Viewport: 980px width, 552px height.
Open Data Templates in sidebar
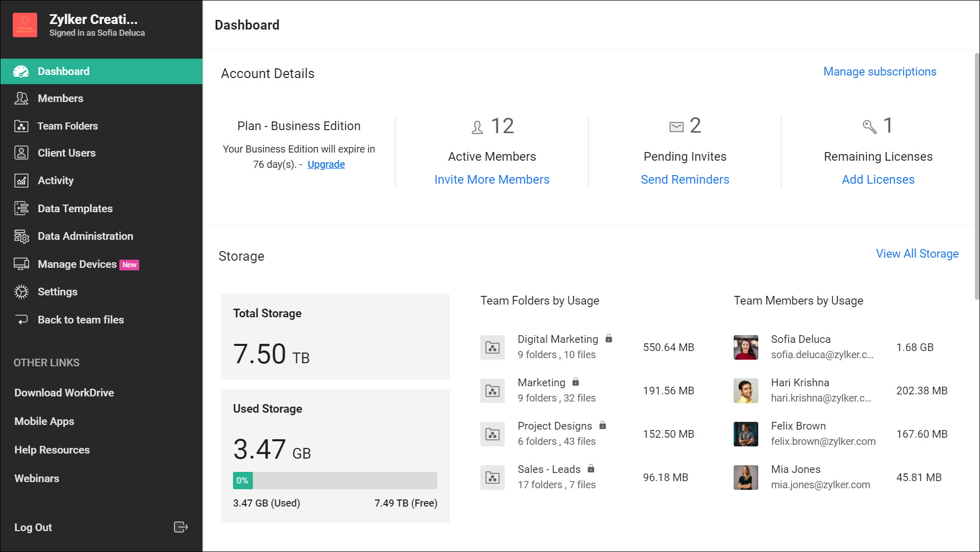pos(75,209)
